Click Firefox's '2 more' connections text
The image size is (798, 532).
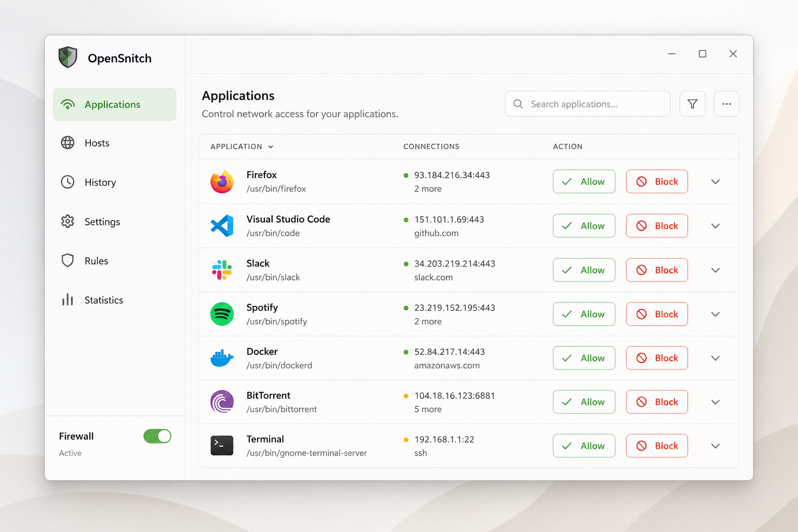(428, 189)
